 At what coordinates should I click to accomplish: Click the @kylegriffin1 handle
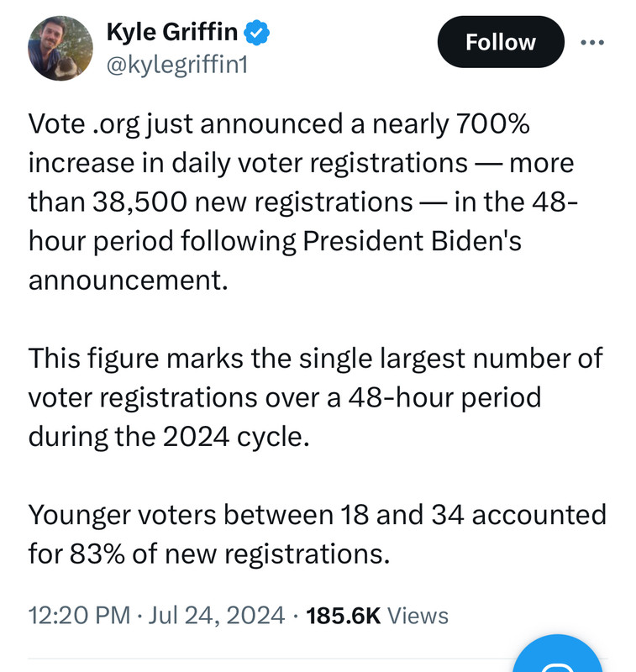coord(177,66)
